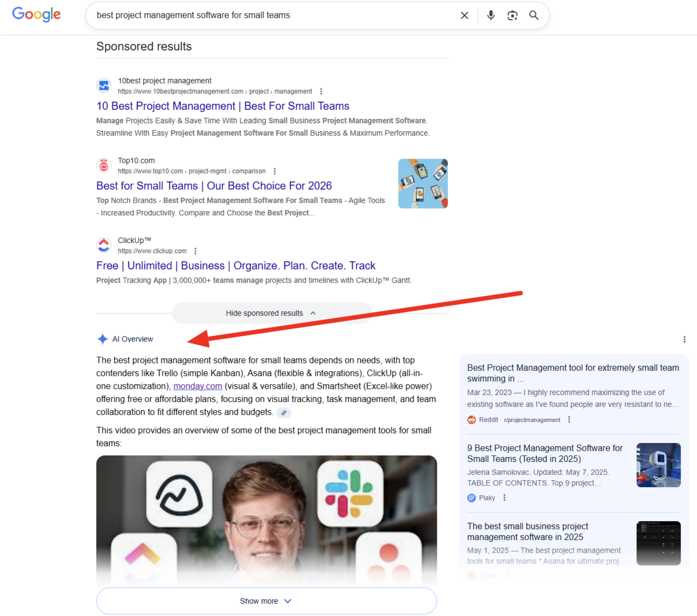Expand the AI Overview with Show more
The width and height of the screenshot is (697, 616).
pos(265,600)
